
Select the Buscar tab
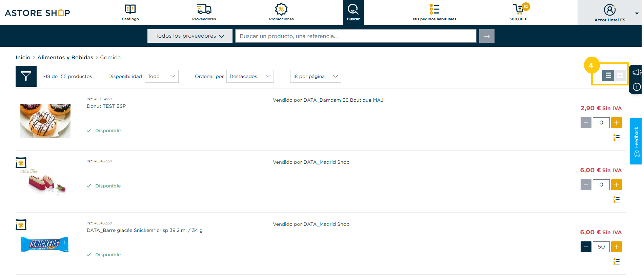353,13
